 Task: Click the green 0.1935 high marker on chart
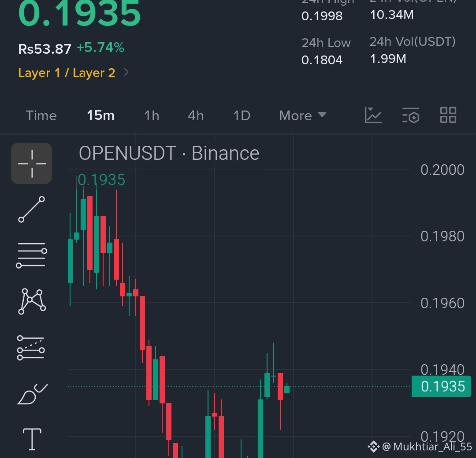(101, 180)
